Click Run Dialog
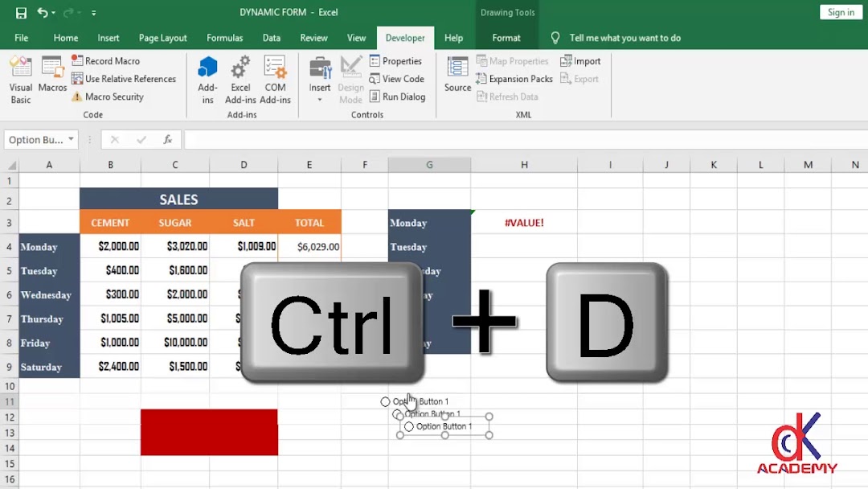Screen dimensions: 868x489 (x=397, y=97)
